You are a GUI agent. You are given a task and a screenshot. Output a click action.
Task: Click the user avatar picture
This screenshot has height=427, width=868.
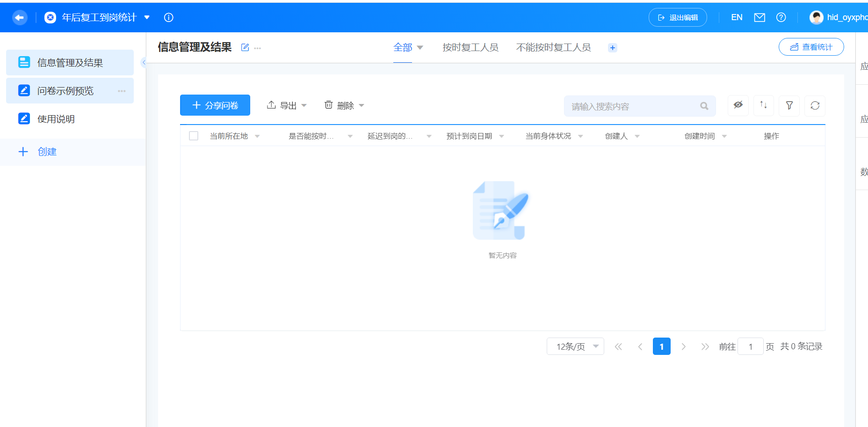(x=817, y=17)
